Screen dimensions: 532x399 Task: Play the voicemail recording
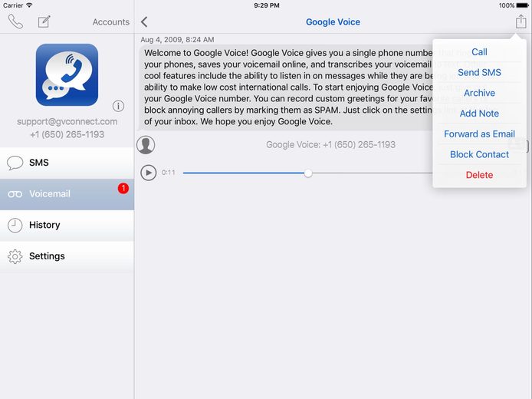(x=149, y=173)
